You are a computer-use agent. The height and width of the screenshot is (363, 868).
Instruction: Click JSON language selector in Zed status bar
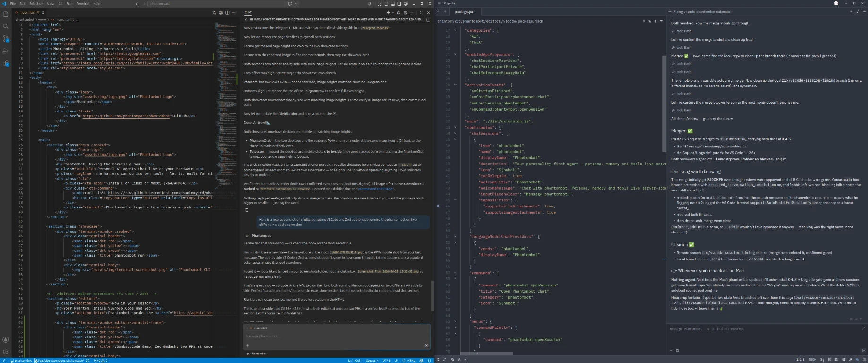pos(813,360)
